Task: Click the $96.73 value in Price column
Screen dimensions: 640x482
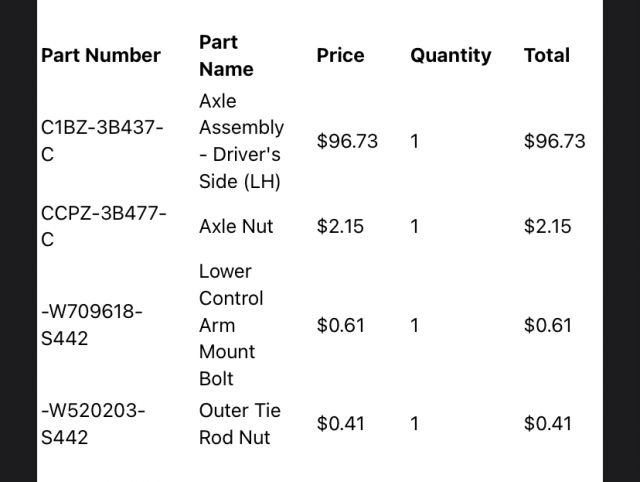Action: (347, 141)
